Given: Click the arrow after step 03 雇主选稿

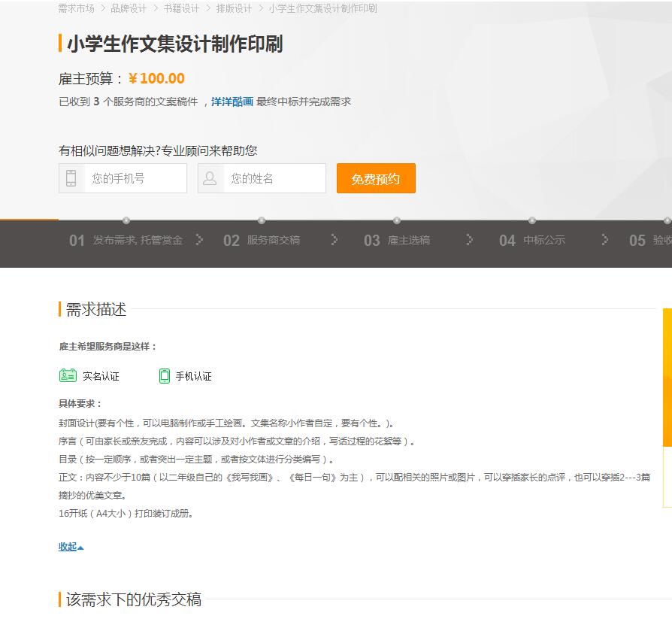Looking at the screenshot, I should [469, 240].
